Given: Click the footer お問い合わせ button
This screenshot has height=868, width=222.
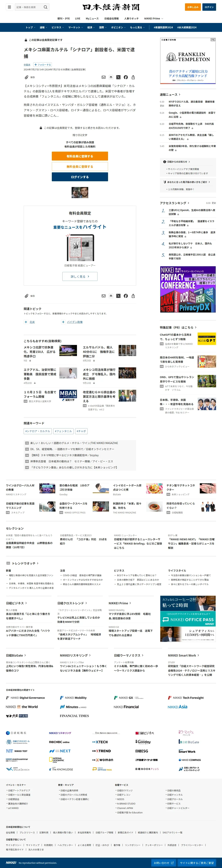Looking at the screenshot, I should click(x=164, y=863).
